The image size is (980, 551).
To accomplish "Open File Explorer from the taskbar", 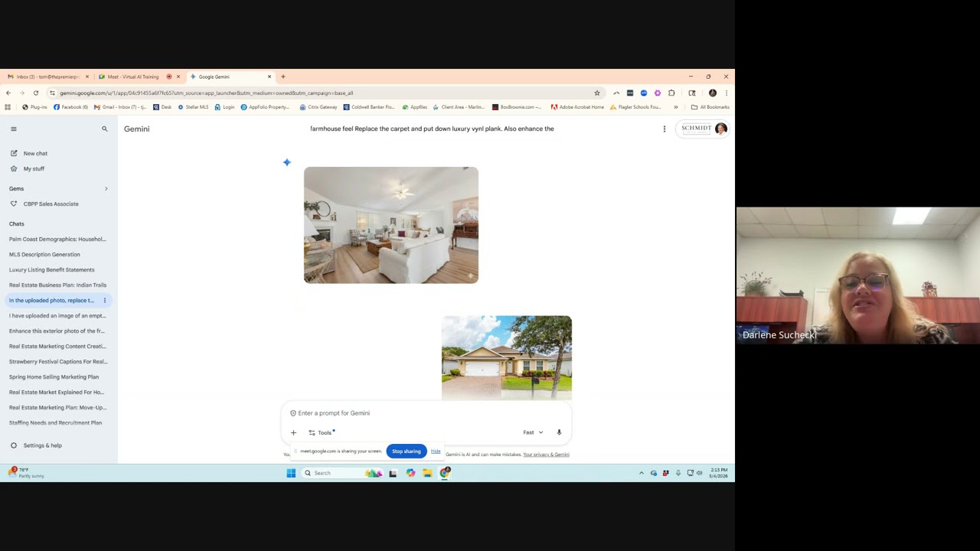I will (427, 473).
